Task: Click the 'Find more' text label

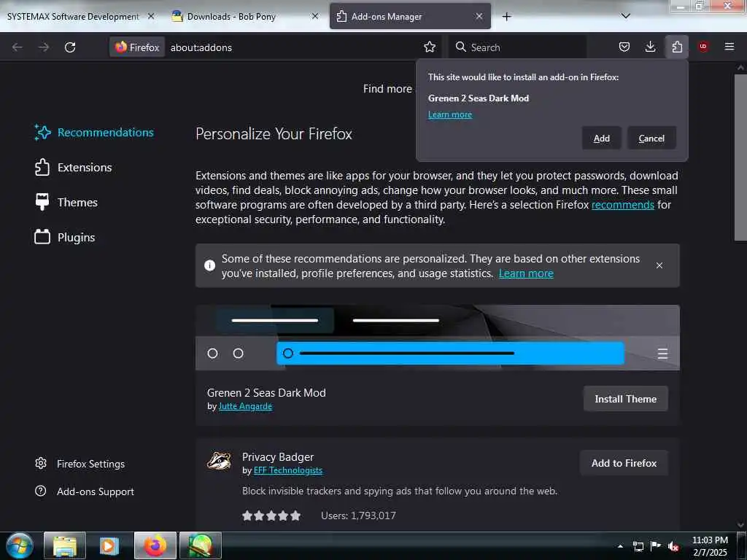Action: (387, 89)
